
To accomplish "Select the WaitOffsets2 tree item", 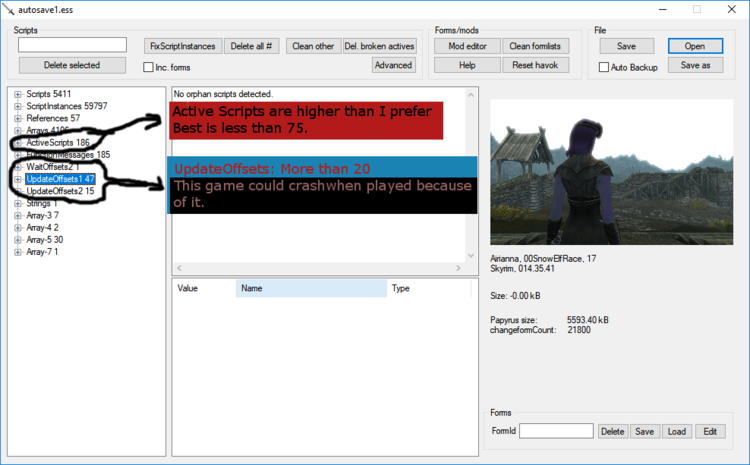I will point(53,166).
